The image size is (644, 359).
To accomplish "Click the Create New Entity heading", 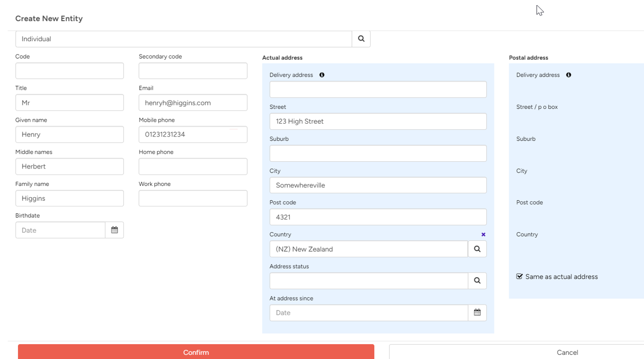I will click(49, 18).
